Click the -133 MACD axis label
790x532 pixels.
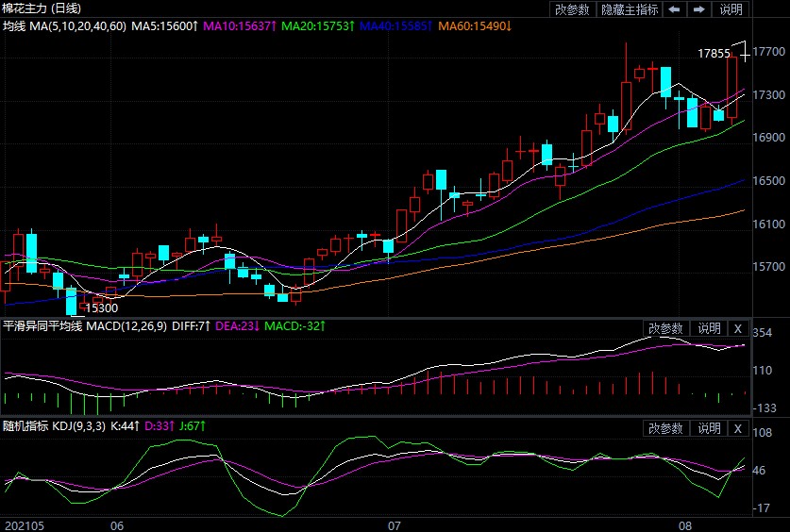(765, 408)
